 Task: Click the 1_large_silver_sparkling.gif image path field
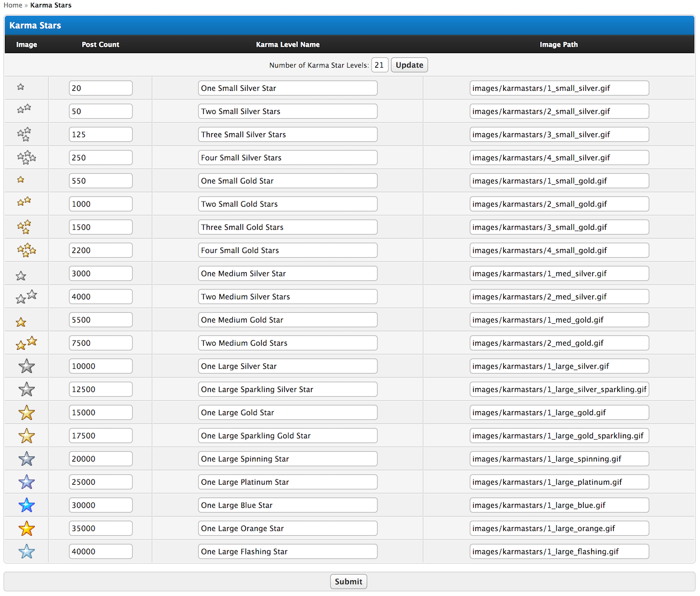click(559, 389)
